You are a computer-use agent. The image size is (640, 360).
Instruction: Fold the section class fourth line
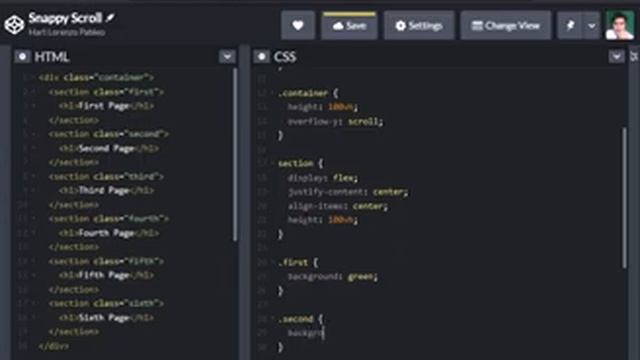pyautogui.click(x=34, y=219)
